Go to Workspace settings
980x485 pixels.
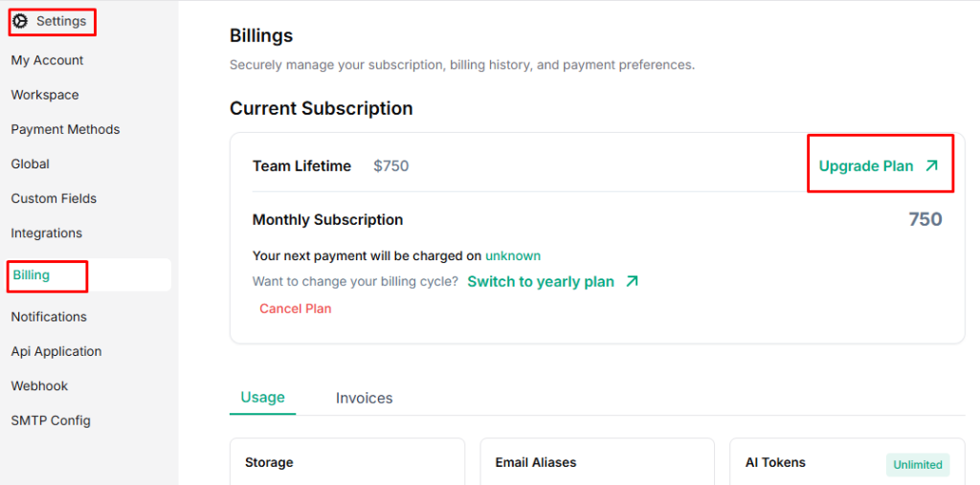[x=45, y=95]
